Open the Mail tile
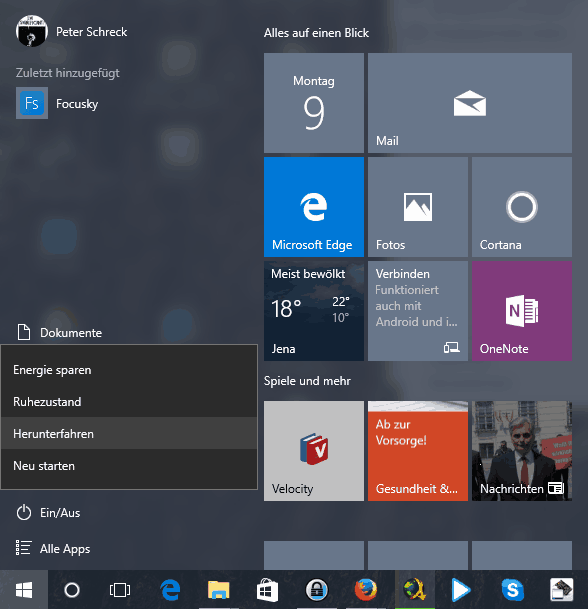This screenshot has width=588, height=609. [470, 103]
